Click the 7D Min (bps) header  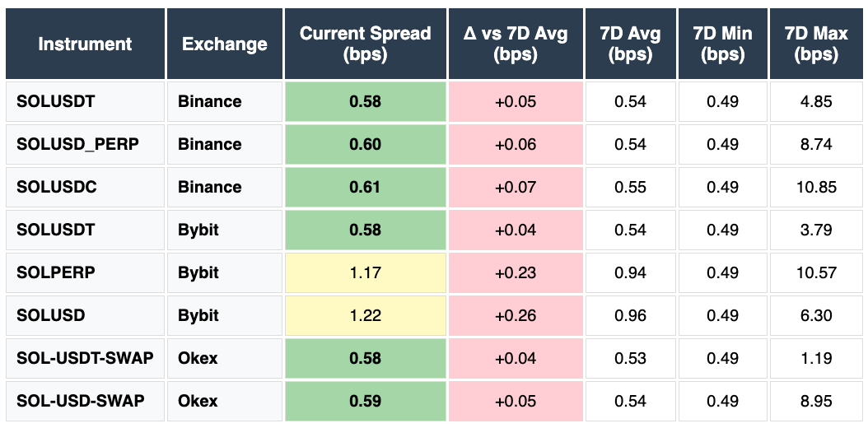pos(722,44)
